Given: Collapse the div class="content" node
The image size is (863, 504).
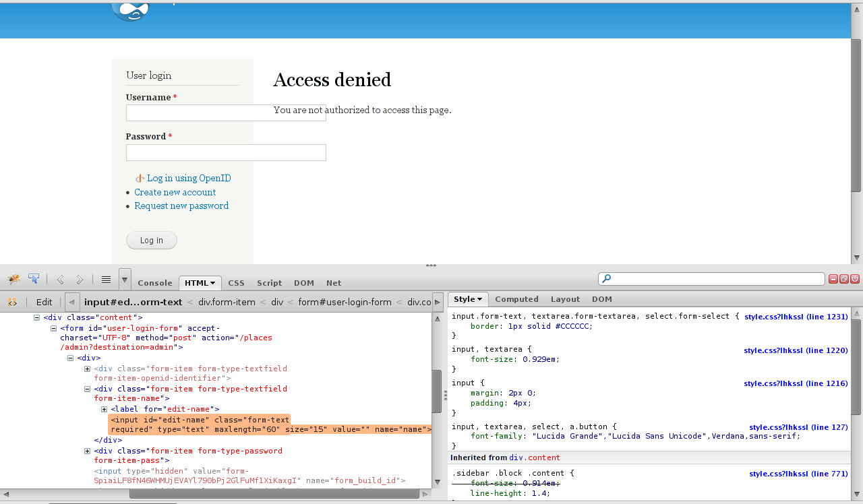Looking at the screenshot, I should (37, 317).
